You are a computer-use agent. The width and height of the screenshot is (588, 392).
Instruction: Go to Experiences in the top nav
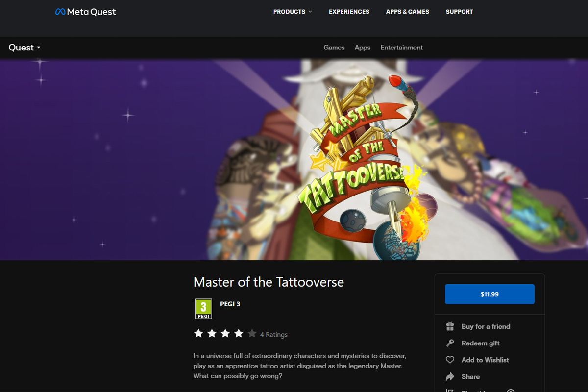(349, 12)
